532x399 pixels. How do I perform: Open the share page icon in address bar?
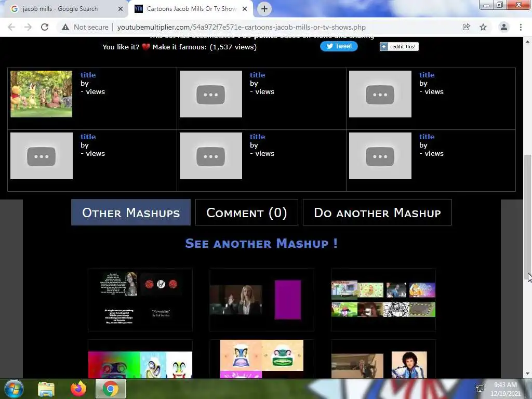click(x=466, y=27)
